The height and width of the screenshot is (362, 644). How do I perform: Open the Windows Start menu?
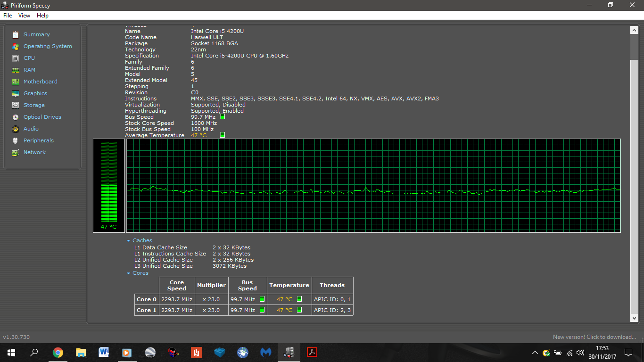coord(11,353)
